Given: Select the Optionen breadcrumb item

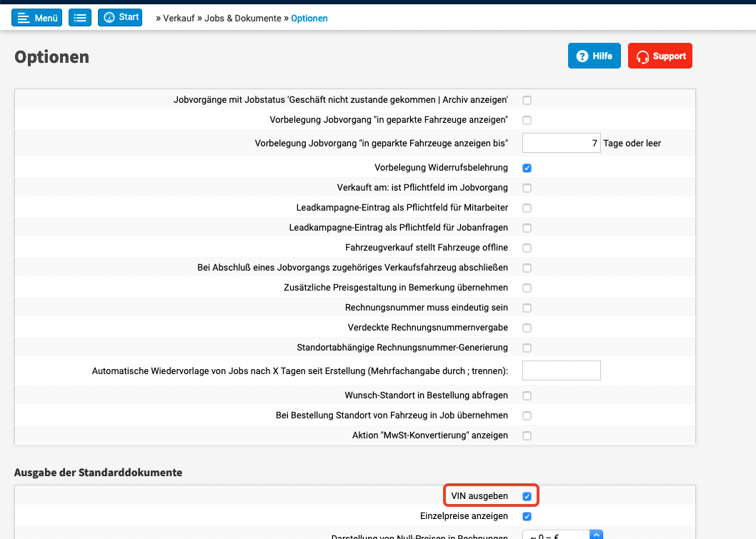Looking at the screenshot, I should [x=309, y=19].
